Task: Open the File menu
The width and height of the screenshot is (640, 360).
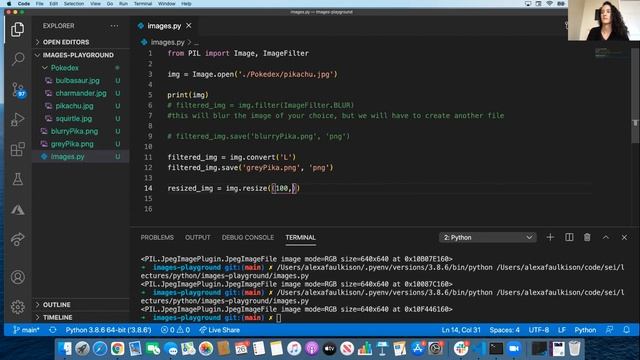Action: (x=40, y=4)
